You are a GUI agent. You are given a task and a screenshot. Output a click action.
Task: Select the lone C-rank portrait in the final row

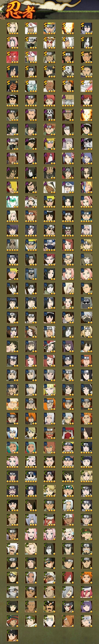click(13, 636)
